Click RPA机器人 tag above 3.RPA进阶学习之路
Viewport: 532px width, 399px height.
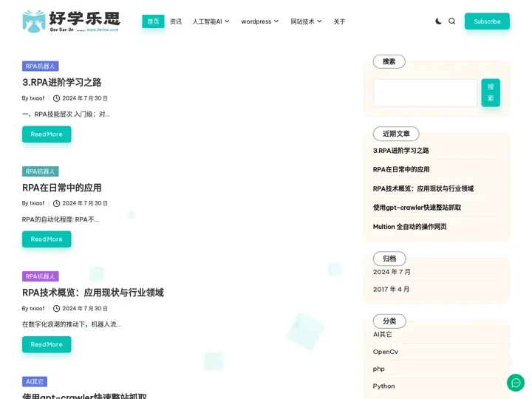(41, 66)
